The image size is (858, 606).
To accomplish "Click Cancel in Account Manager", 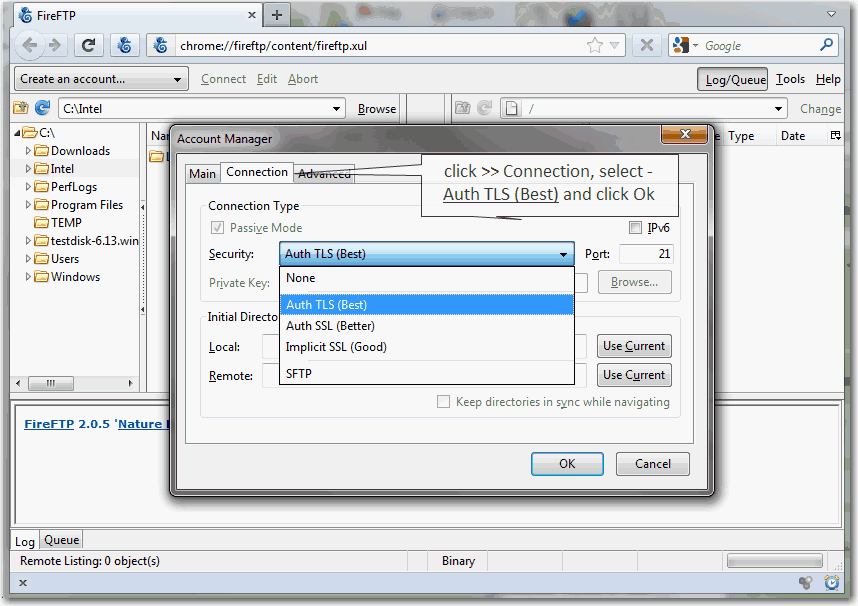I will point(652,464).
